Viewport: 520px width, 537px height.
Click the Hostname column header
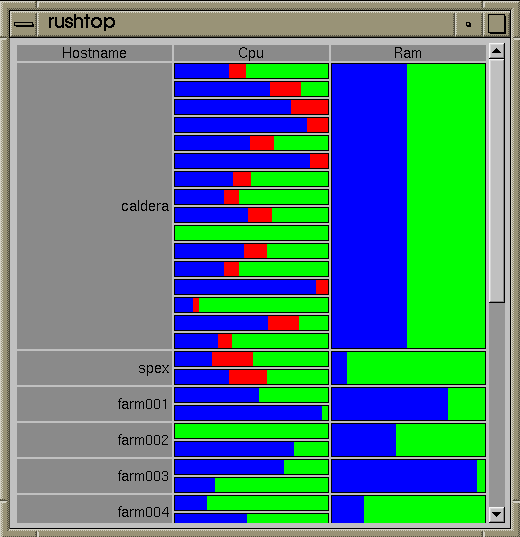[94, 53]
